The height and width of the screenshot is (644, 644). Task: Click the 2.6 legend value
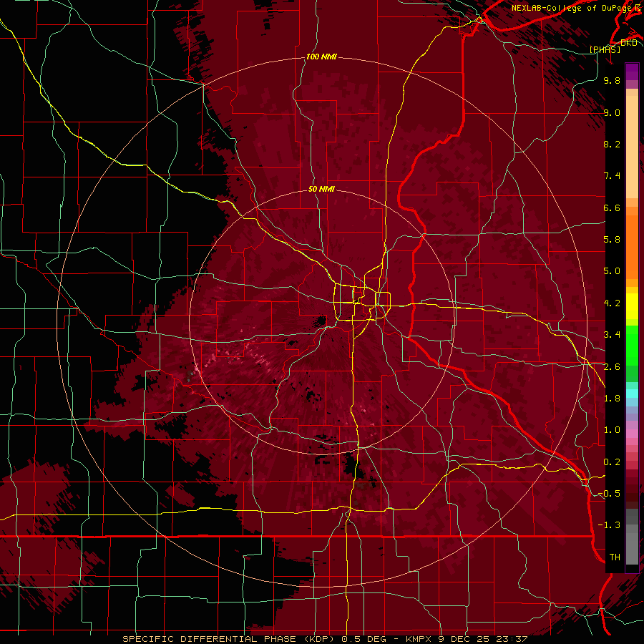pos(612,367)
